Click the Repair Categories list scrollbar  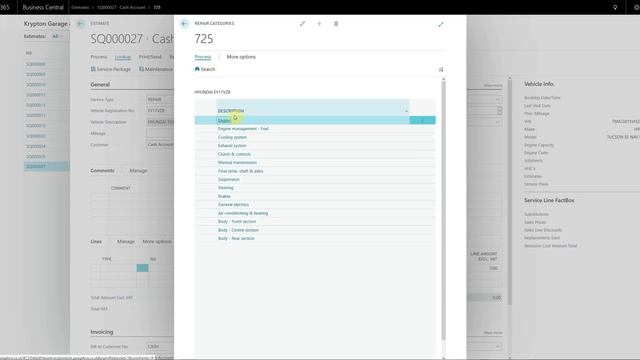tap(444, 210)
